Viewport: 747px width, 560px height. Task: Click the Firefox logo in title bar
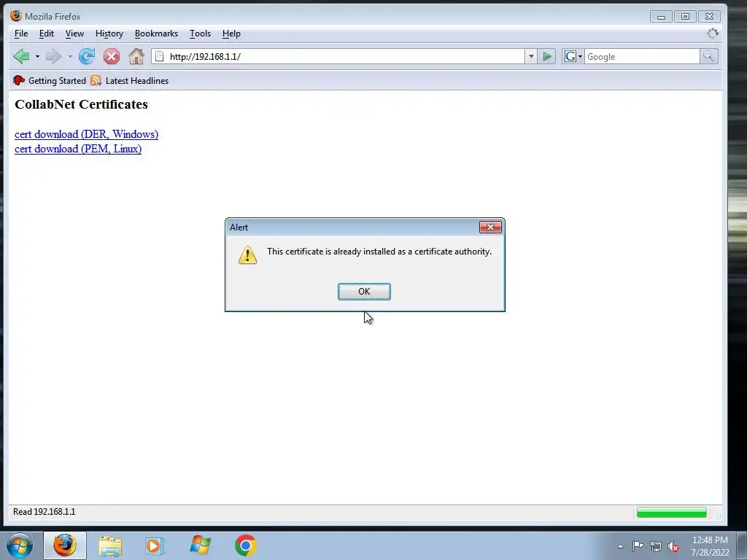(16, 16)
